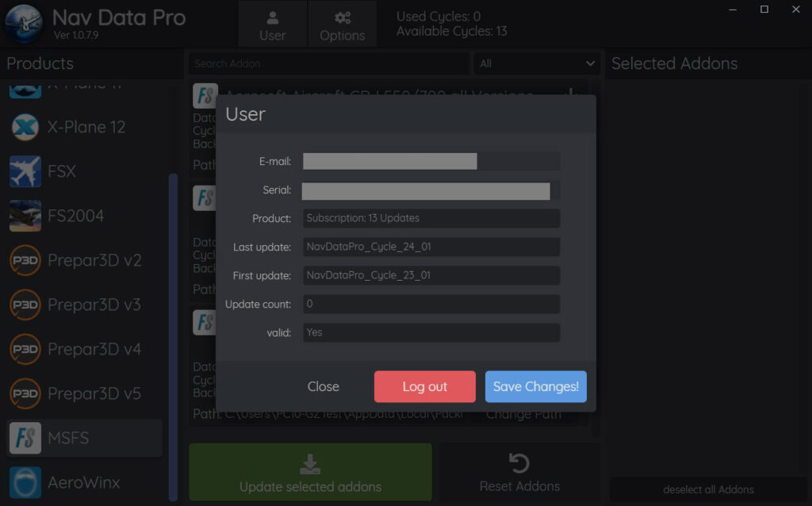Choose AeroWinx label in Products list
Screen dimensions: 812x506
point(84,483)
